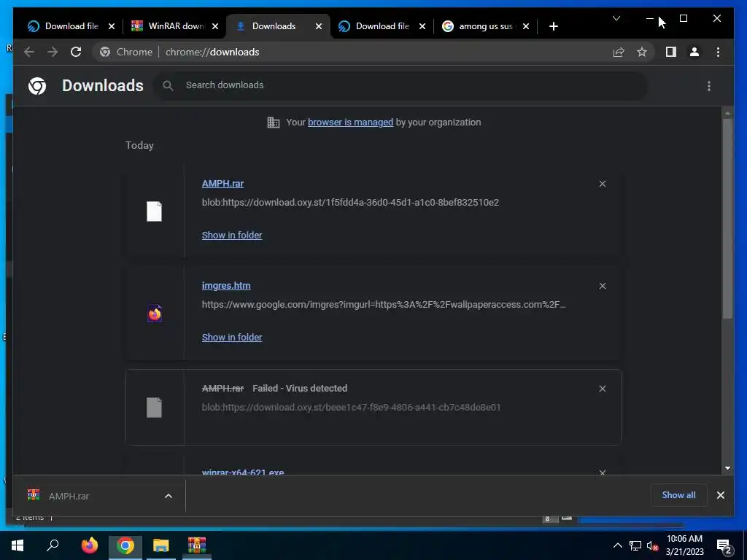The height and width of the screenshot is (560, 747).
Task: Remove winrar-x64-621.exe entry from list
Action: (602, 472)
